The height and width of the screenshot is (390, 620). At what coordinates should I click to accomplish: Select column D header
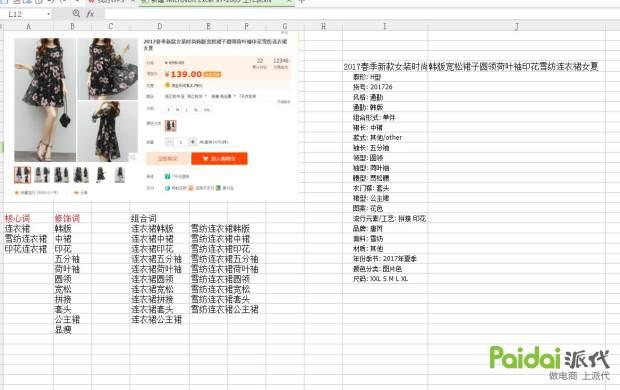pyautogui.click(x=159, y=27)
